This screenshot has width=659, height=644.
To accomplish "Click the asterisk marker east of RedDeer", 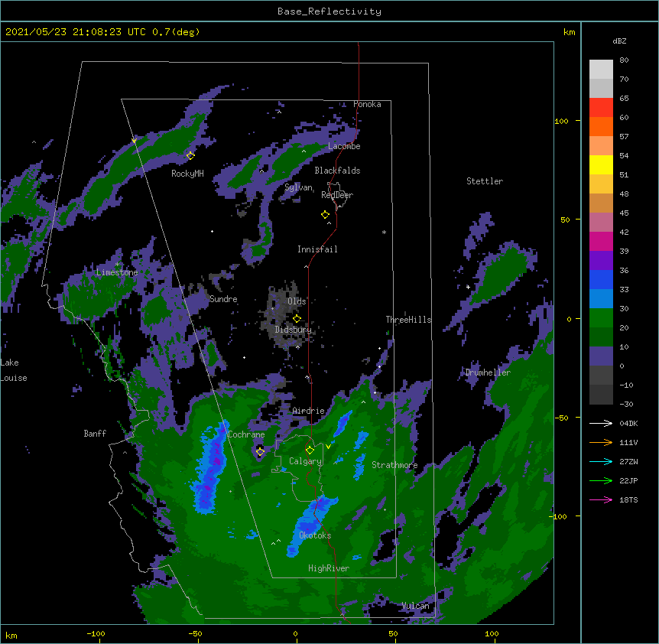I will [x=384, y=232].
